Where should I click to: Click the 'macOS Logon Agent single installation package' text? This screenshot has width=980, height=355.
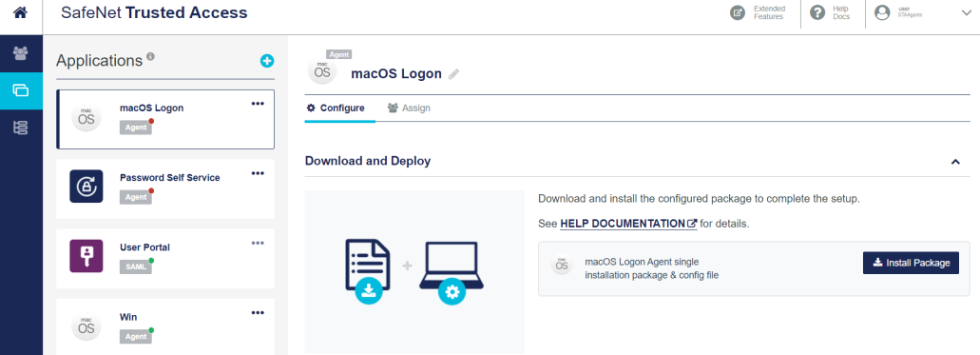click(652, 268)
